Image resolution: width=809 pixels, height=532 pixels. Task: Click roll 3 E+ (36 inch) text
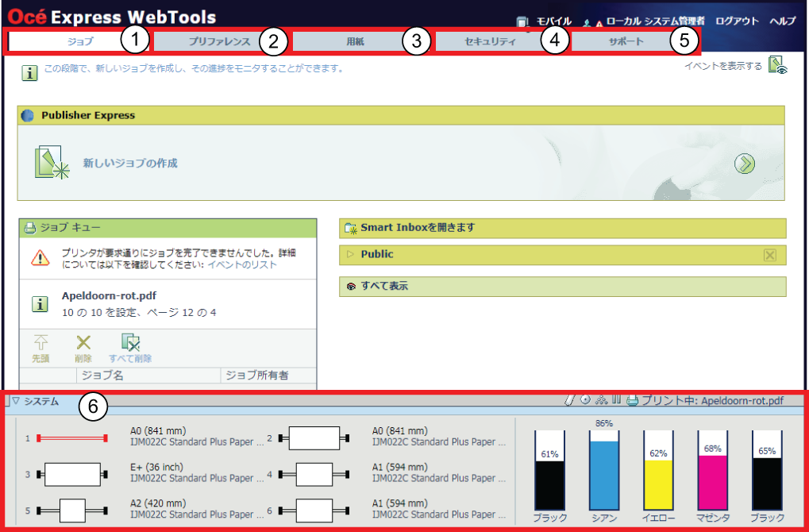pyautogui.click(x=157, y=467)
